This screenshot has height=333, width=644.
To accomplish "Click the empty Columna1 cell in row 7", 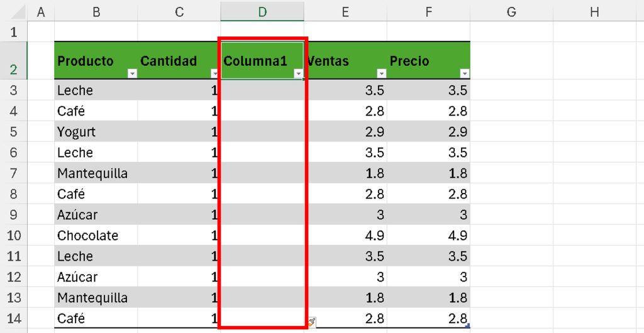I will pos(262,173).
